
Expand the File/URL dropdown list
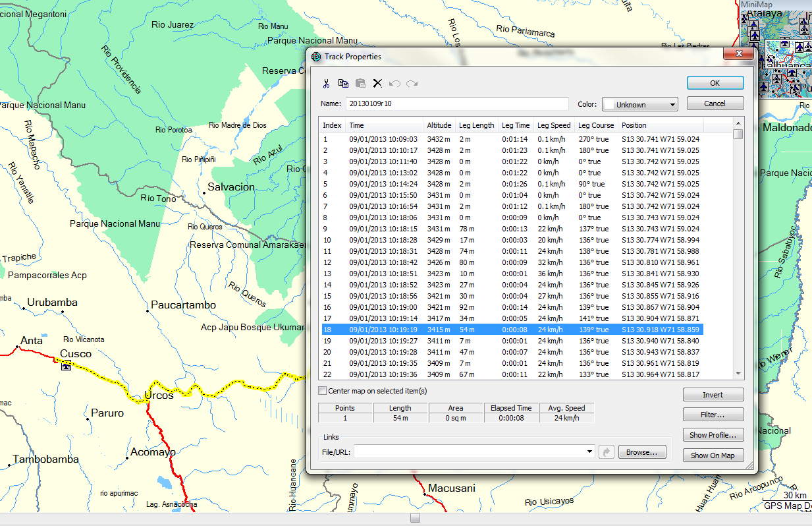point(589,452)
